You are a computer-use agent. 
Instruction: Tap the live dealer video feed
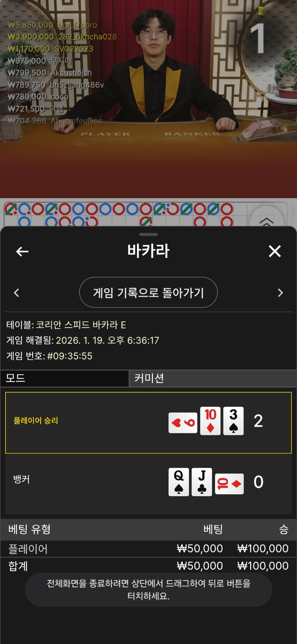tap(148, 99)
